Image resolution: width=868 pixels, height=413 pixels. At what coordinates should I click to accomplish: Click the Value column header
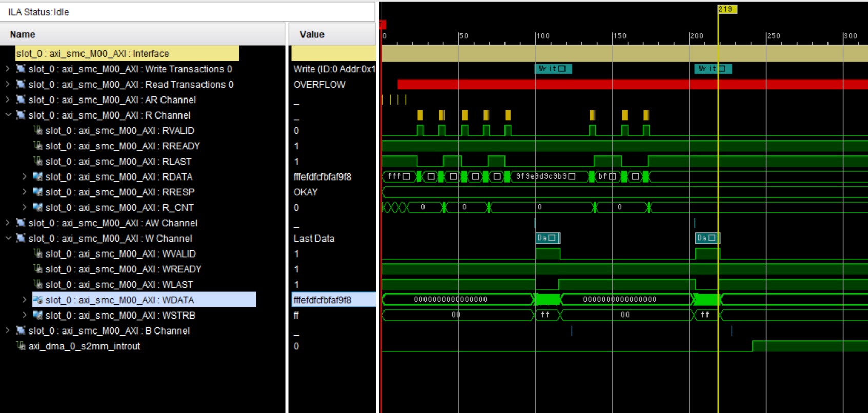tap(332, 34)
